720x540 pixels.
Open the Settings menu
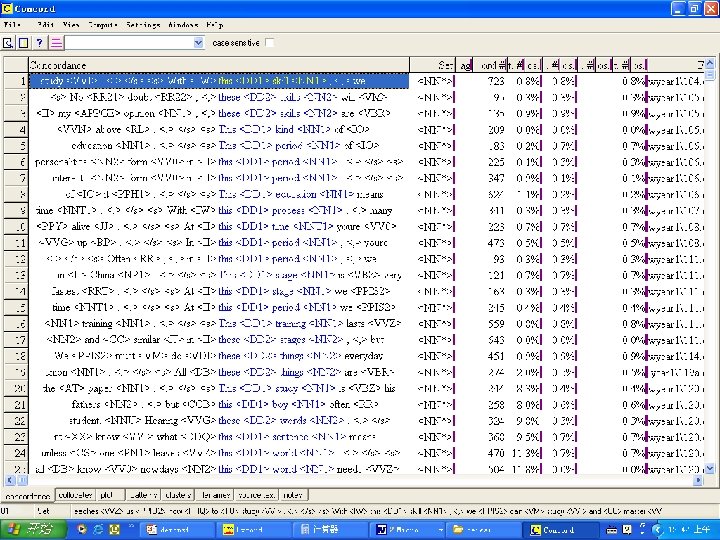coord(143,25)
